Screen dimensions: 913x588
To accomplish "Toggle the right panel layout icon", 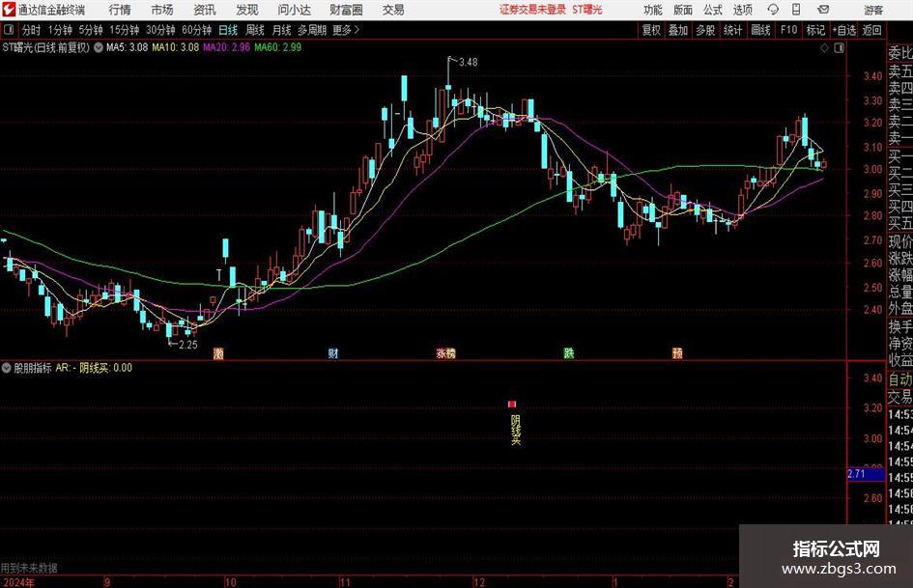I will click(x=839, y=48).
